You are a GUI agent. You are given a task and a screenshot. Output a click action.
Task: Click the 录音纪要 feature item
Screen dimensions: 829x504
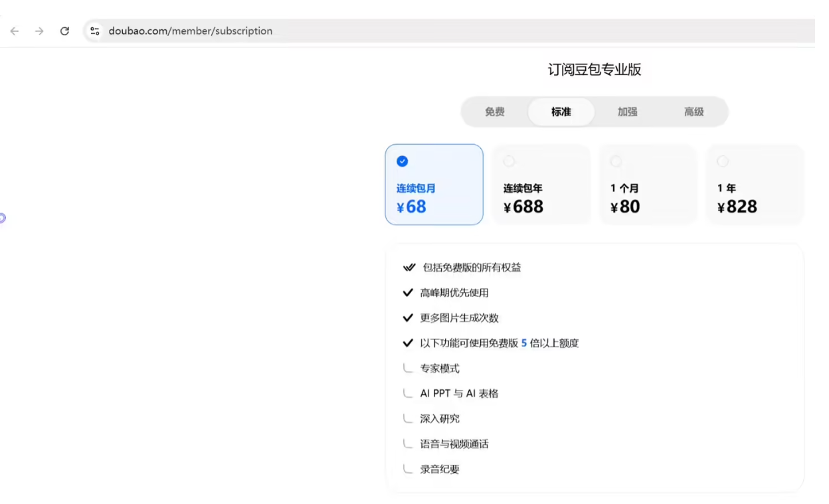coord(440,469)
